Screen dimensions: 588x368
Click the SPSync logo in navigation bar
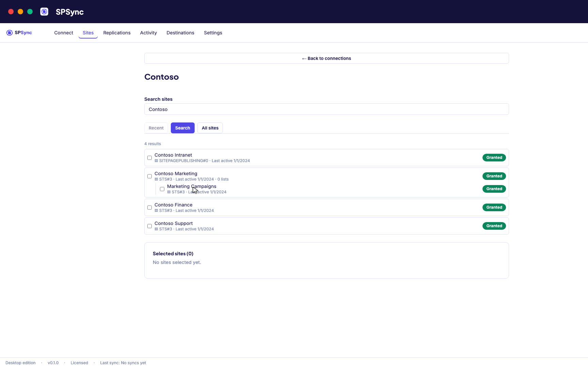pos(19,33)
